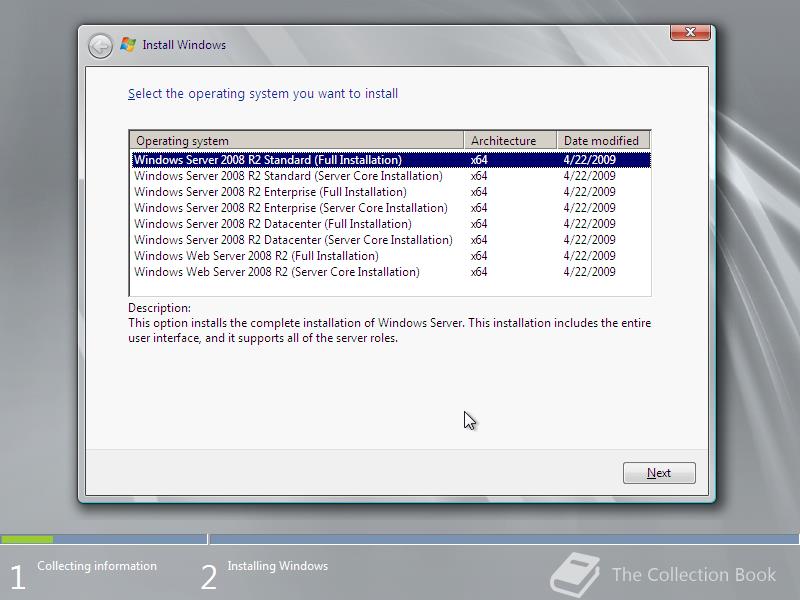800x600 pixels.
Task: Click the Collecting information step label
Action: [97, 566]
